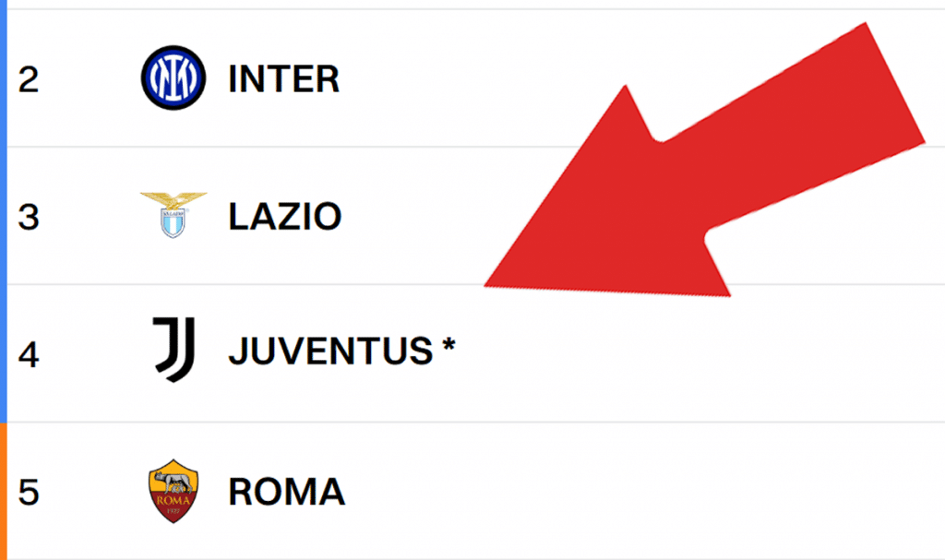Click the wolf emblem on Roma's crest
The height and width of the screenshot is (560, 945).
[173, 482]
